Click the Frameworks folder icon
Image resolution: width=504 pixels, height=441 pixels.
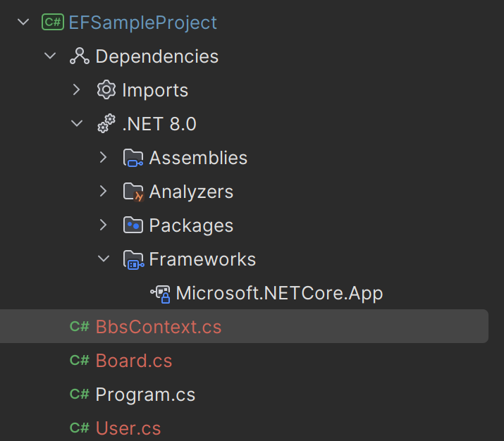coord(133,259)
